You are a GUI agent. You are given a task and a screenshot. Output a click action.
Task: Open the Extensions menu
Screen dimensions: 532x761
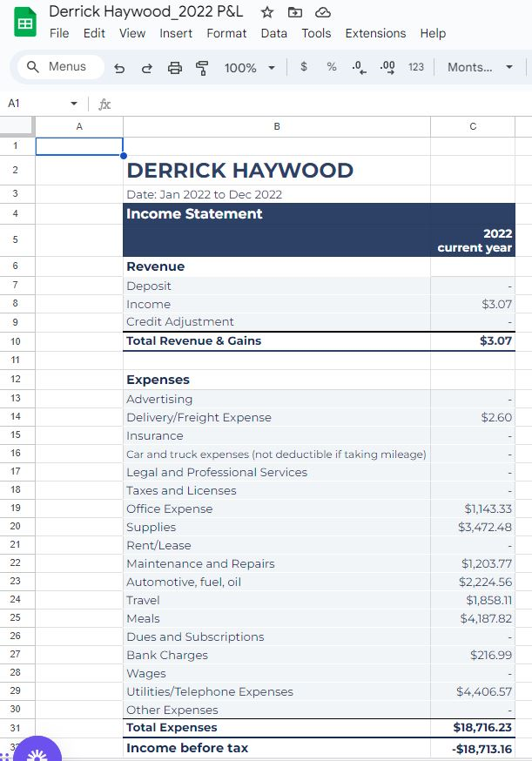375,33
